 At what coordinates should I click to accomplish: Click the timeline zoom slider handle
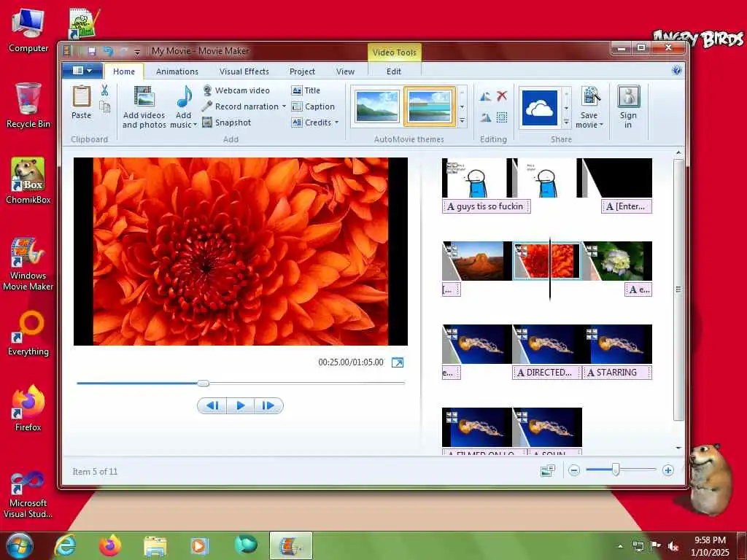(x=616, y=470)
